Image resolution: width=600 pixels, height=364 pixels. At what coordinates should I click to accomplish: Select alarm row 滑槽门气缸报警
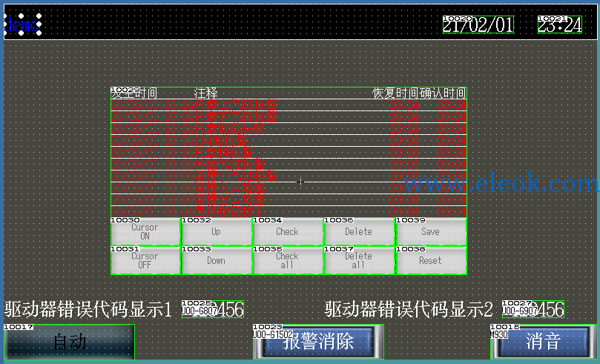289,176
